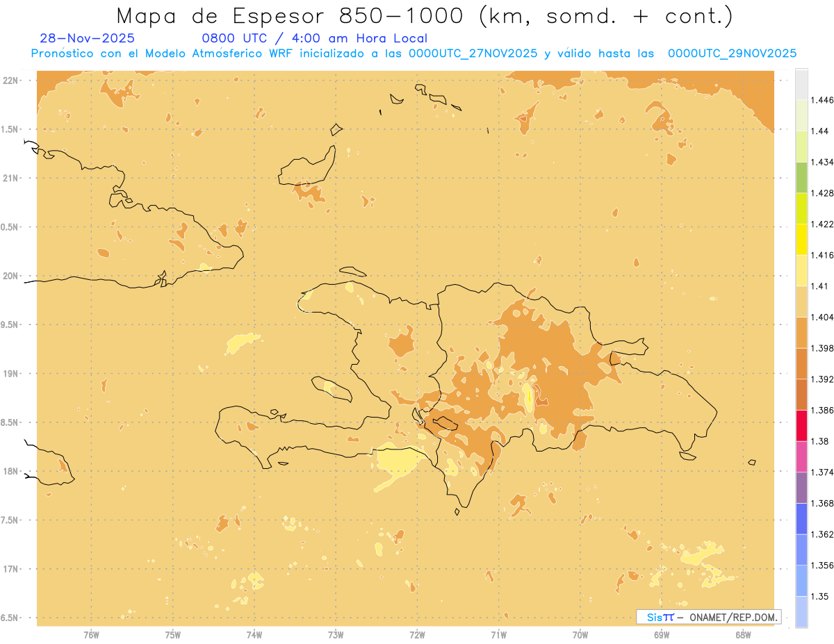Click the light gray swatch above 1.446
This screenshot has width=834, height=644.
tap(801, 84)
